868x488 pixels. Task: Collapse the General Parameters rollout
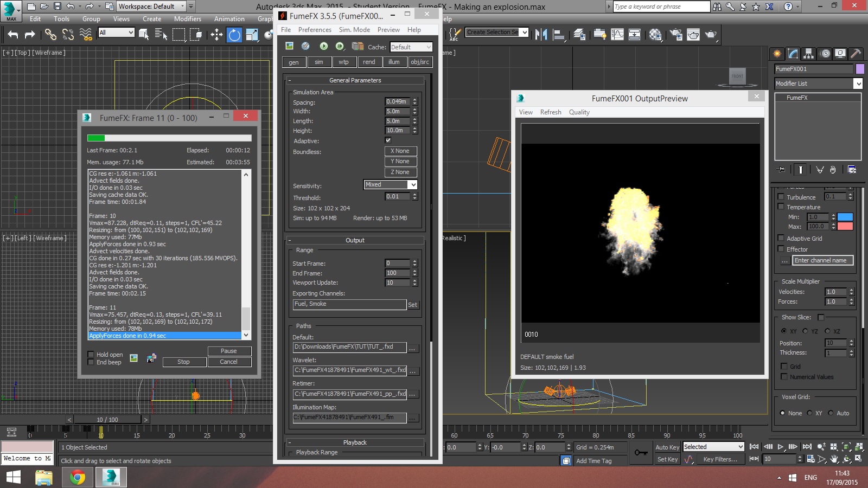pyautogui.click(x=355, y=80)
